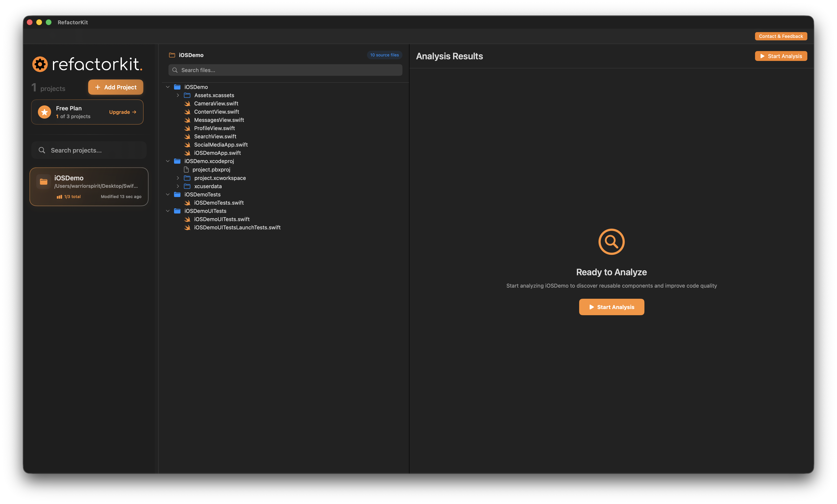
Task: Select the CameraView.swift file name
Action: 216,103
